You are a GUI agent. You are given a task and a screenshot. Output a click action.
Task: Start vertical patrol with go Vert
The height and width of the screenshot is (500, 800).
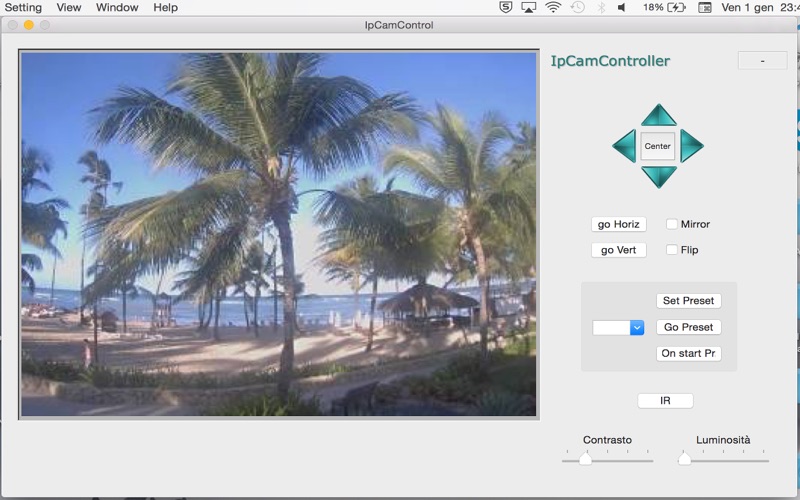(x=618, y=250)
